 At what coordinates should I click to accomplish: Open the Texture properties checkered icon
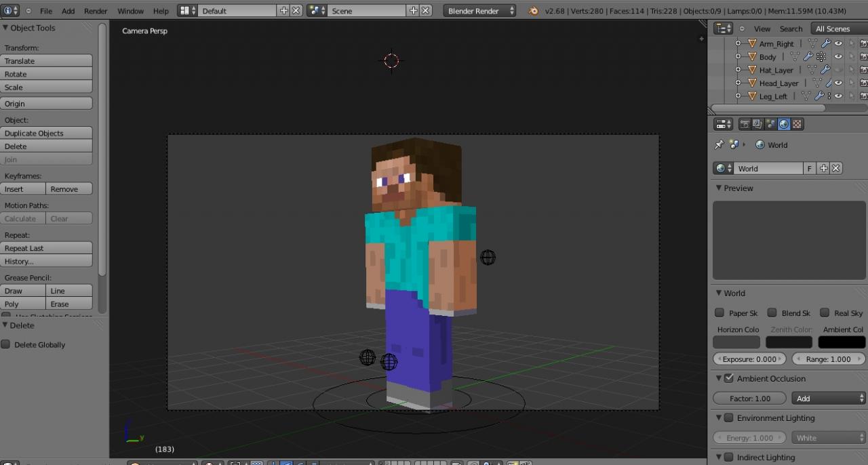[797, 123]
